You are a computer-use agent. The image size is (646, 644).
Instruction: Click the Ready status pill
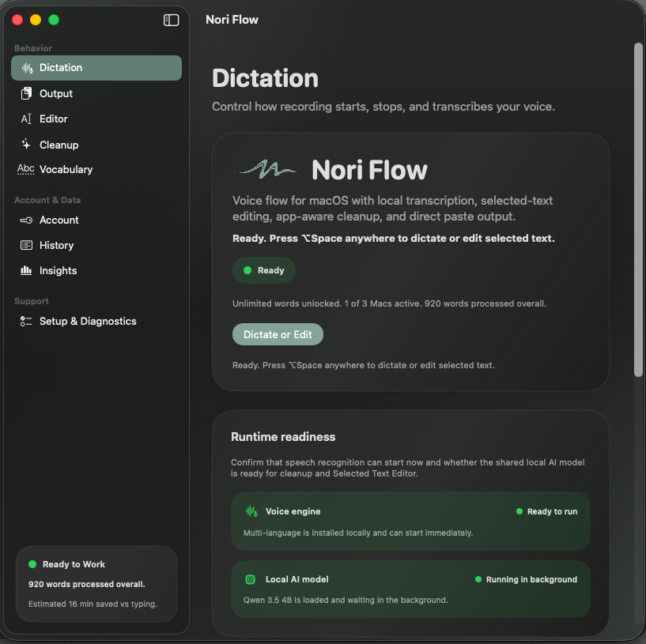coord(264,270)
